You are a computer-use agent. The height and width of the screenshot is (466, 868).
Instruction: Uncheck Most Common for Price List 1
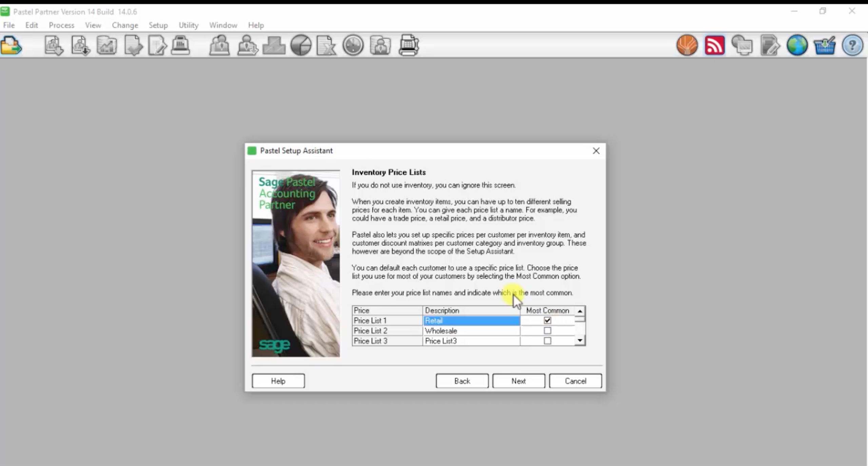(547, 321)
